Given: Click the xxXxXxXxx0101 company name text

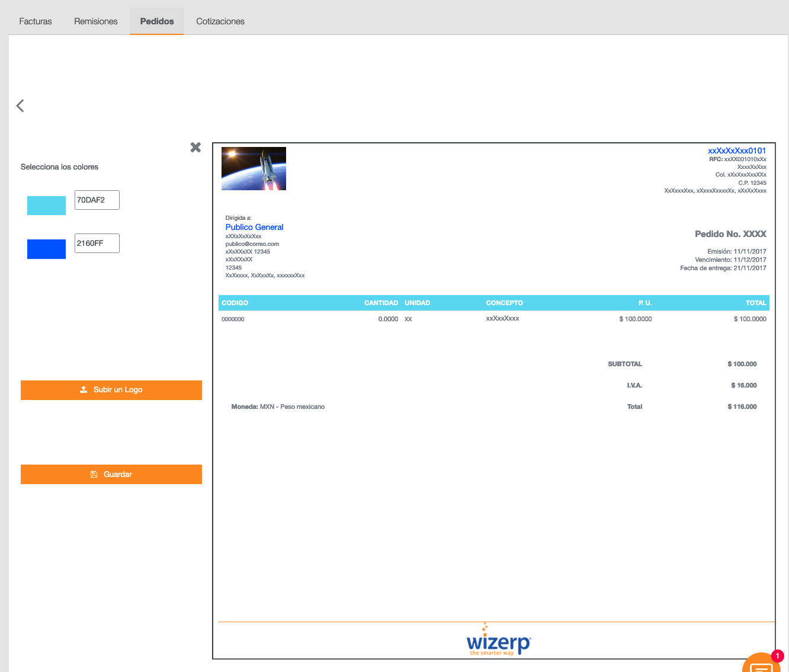Looking at the screenshot, I should [x=737, y=151].
